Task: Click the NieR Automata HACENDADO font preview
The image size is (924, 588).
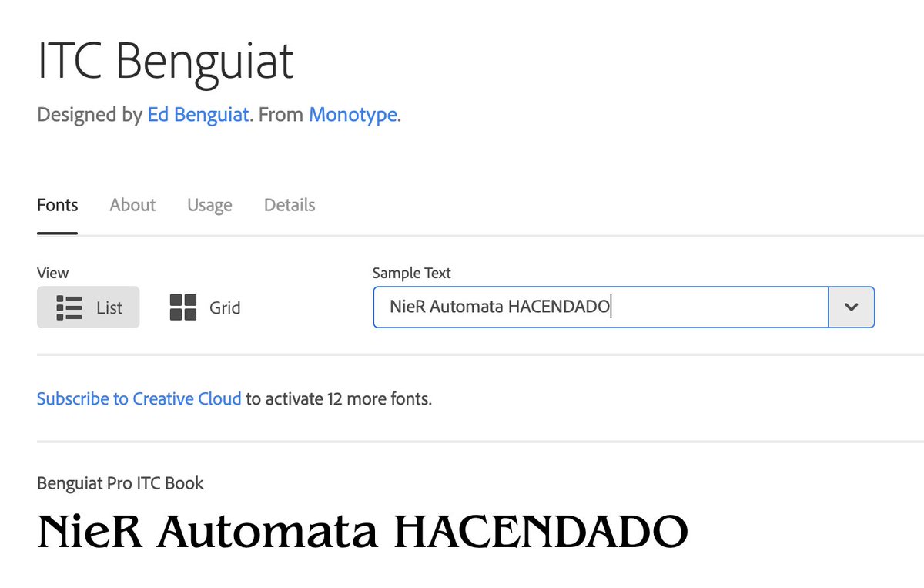Action: [x=363, y=532]
